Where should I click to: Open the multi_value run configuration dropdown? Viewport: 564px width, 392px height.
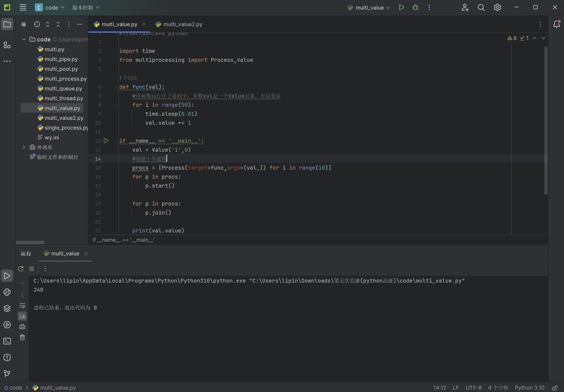click(369, 8)
